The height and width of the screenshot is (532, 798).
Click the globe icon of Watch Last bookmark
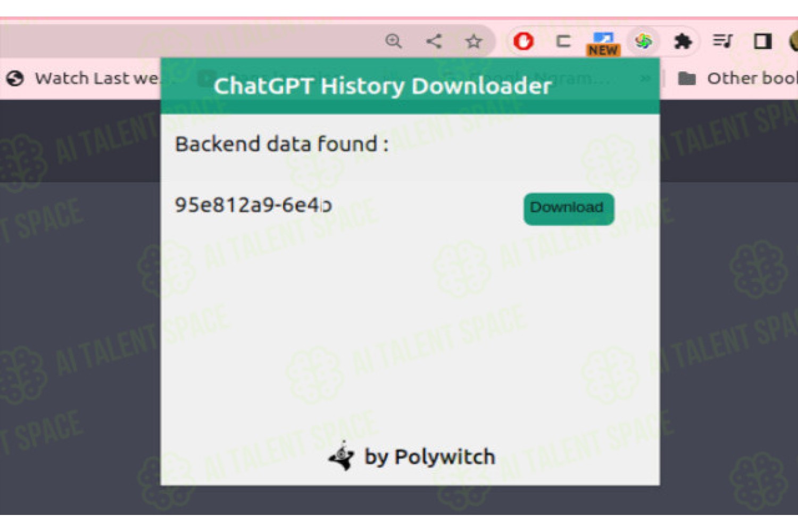coord(15,79)
